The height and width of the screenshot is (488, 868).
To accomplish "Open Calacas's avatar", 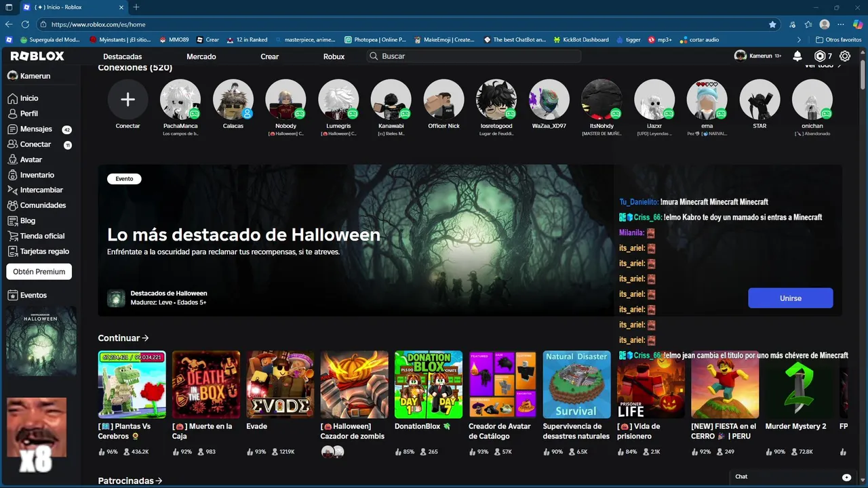I will (x=233, y=100).
